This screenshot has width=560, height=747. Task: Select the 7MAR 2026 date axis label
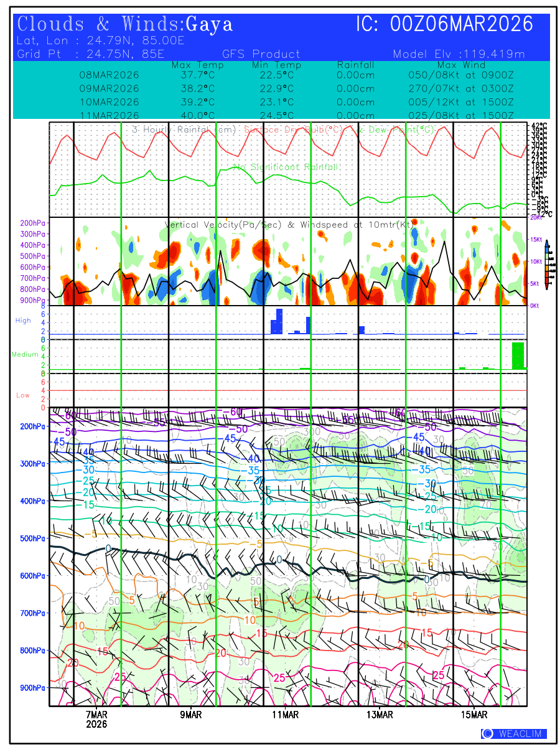(96, 720)
